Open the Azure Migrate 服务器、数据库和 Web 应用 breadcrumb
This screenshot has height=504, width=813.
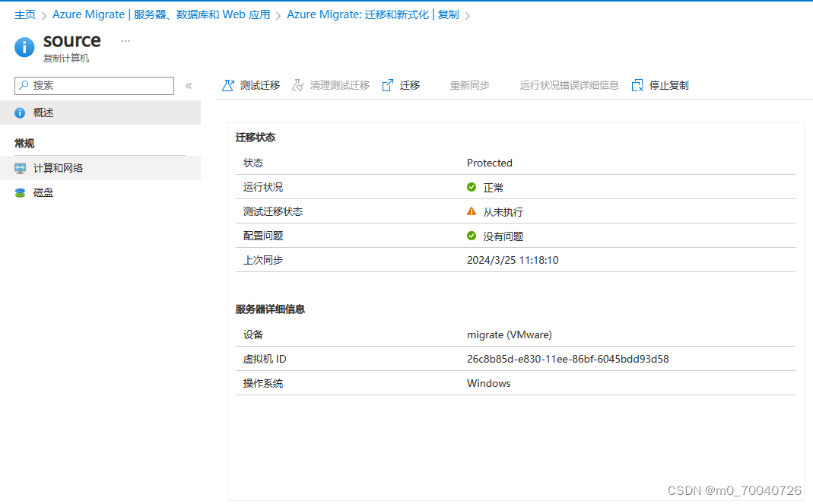tap(161, 14)
